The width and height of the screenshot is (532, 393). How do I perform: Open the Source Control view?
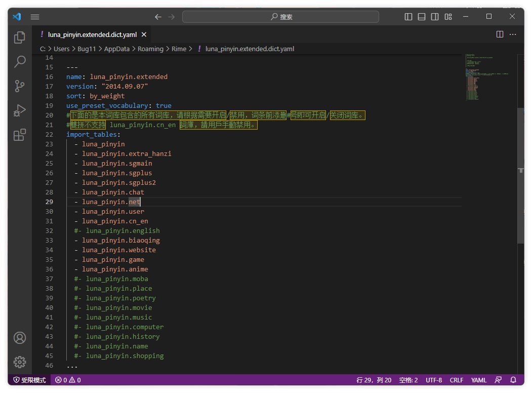[20, 86]
